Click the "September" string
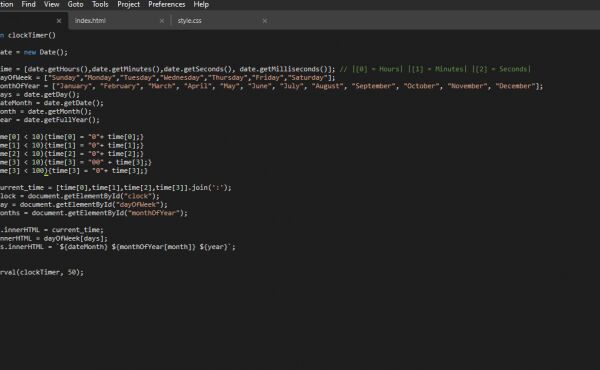This screenshot has width=600, height=370. (374, 86)
